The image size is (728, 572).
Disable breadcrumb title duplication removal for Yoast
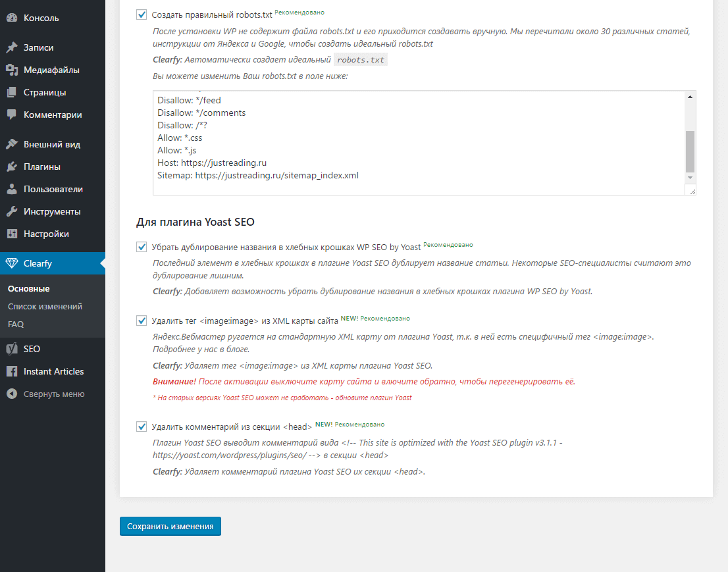[142, 246]
